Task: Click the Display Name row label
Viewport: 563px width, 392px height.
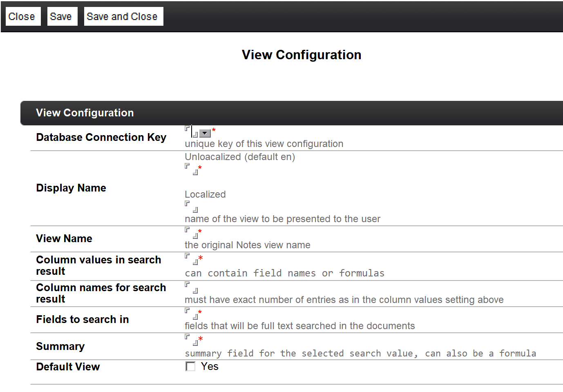Action: pyautogui.click(x=71, y=188)
